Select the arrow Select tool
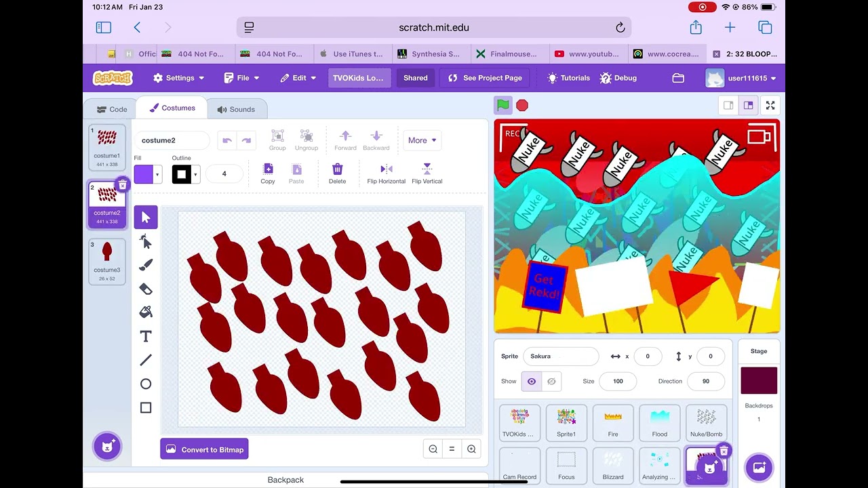This screenshot has width=868, height=488. pyautogui.click(x=146, y=218)
